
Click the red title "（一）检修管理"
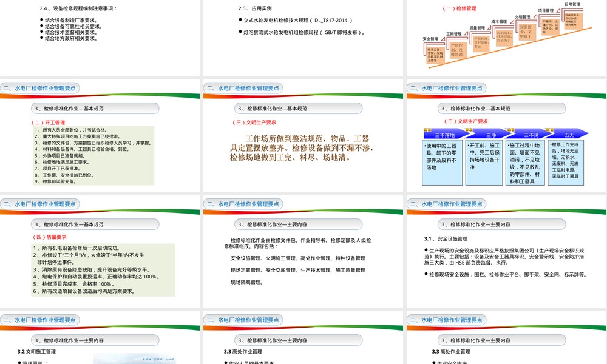click(459, 8)
